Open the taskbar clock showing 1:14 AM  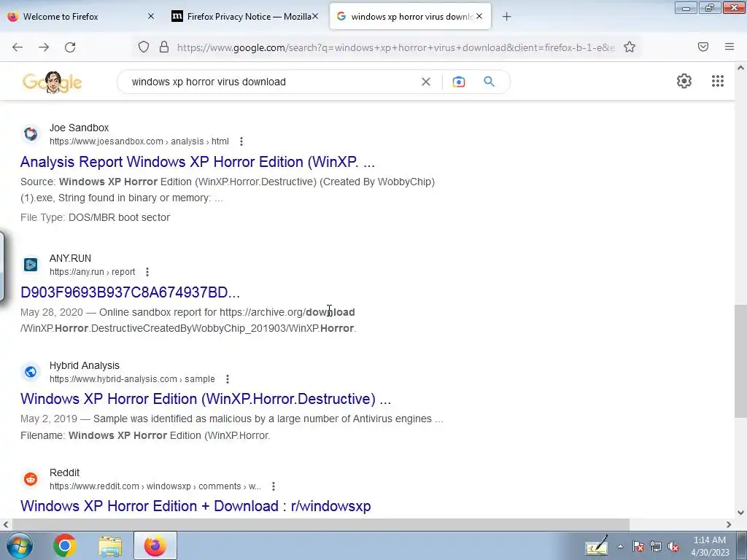pyautogui.click(x=710, y=546)
